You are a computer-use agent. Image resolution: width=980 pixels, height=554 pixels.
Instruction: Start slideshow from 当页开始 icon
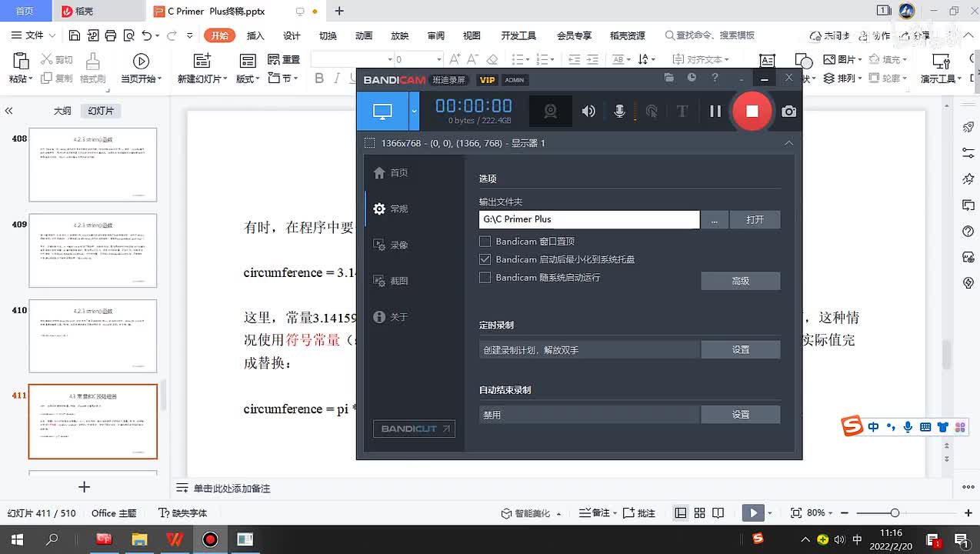click(141, 62)
